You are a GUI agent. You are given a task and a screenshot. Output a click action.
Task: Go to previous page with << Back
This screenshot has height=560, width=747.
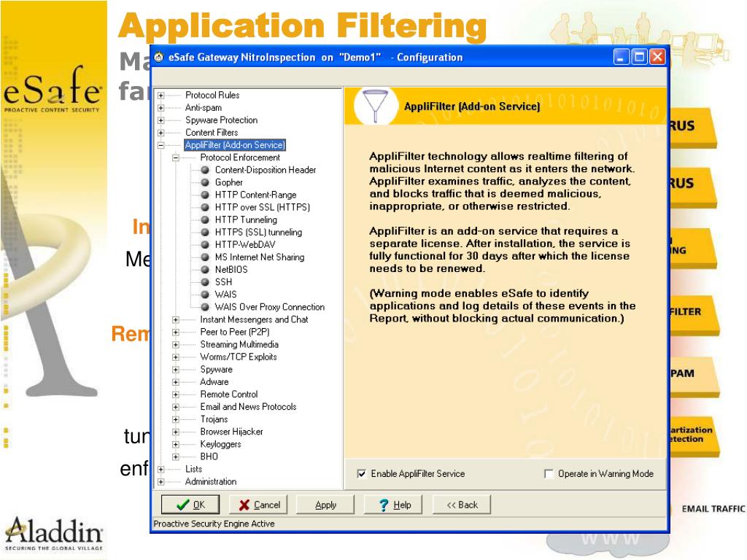(462, 505)
